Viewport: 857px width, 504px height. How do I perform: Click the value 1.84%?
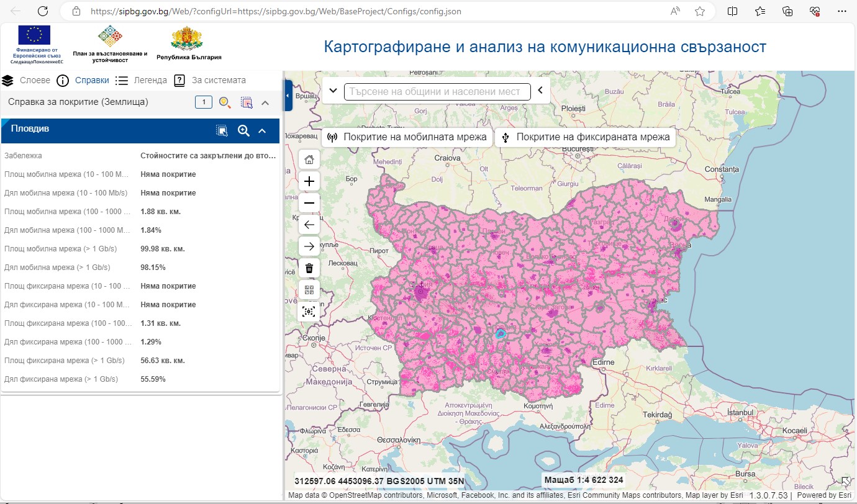(151, 230)
